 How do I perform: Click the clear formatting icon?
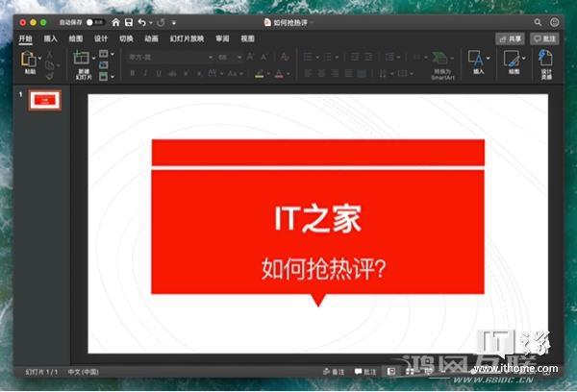(x=284, y=57)
